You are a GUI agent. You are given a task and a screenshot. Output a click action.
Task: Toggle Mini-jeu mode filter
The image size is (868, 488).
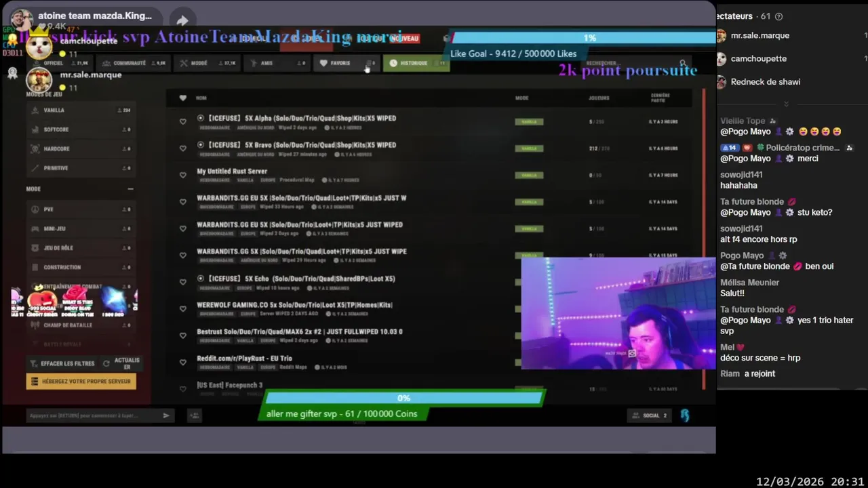pyautogui.click(x=81, y=228)
